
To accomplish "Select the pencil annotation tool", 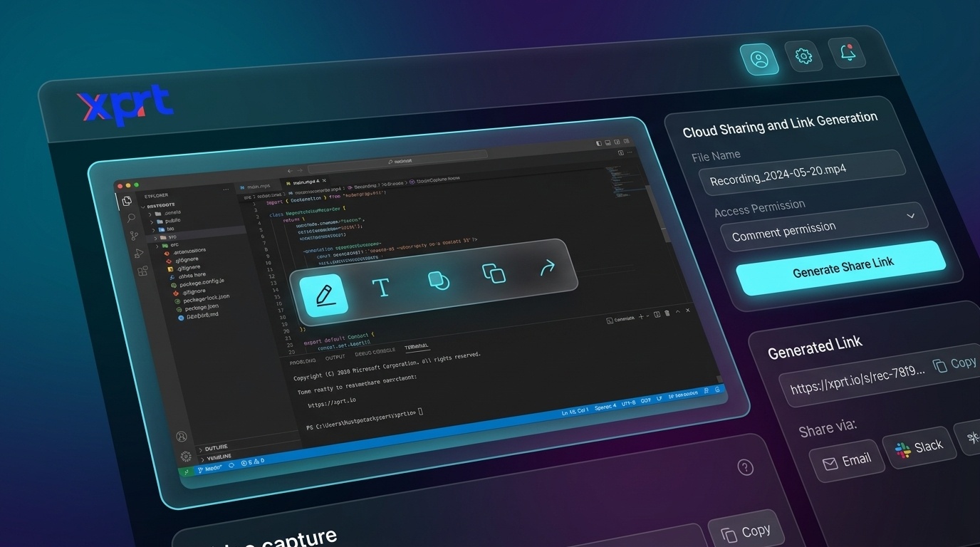I will coord(324,295).
